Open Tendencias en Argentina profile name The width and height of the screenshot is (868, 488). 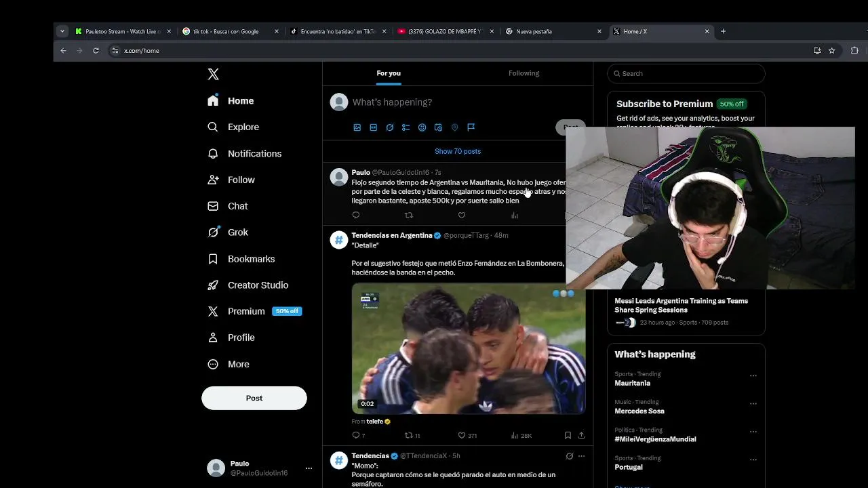click(x=391, y=235)
